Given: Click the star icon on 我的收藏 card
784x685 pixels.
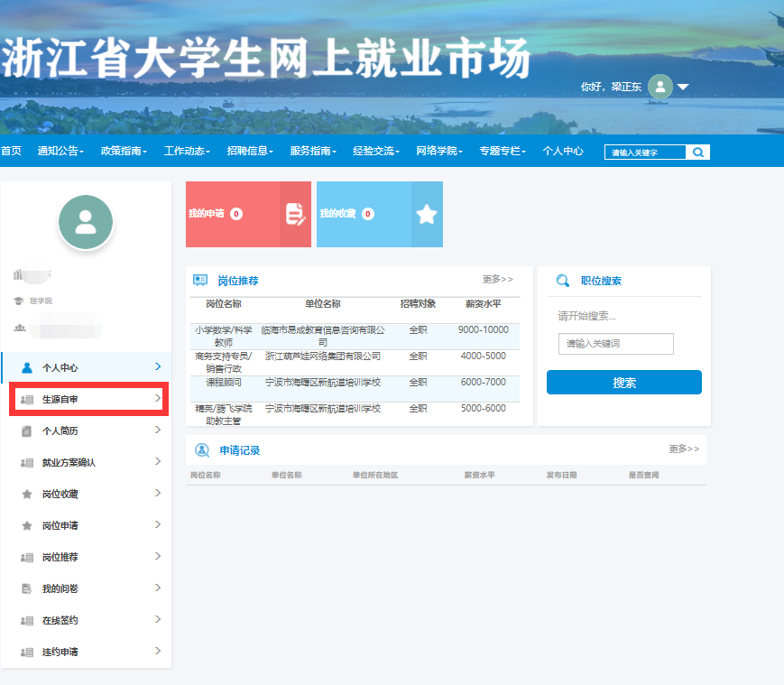Looking at the screenshot, I should click(x=426, y=214).
